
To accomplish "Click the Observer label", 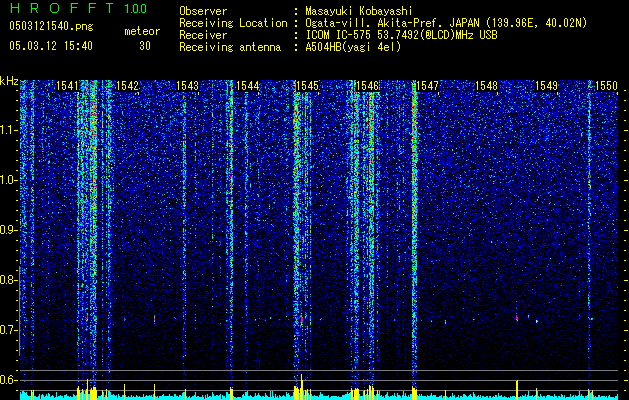I will 203,11.
